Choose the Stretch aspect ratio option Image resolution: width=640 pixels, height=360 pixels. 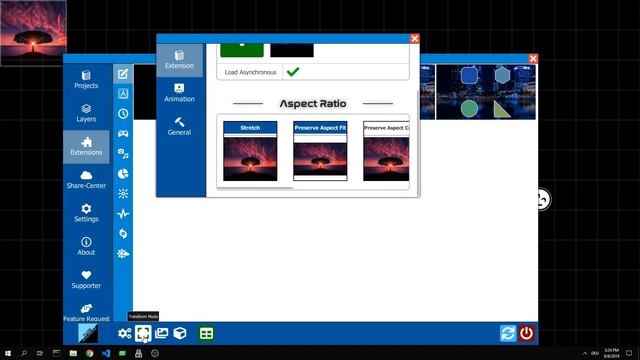pos(250,151)
